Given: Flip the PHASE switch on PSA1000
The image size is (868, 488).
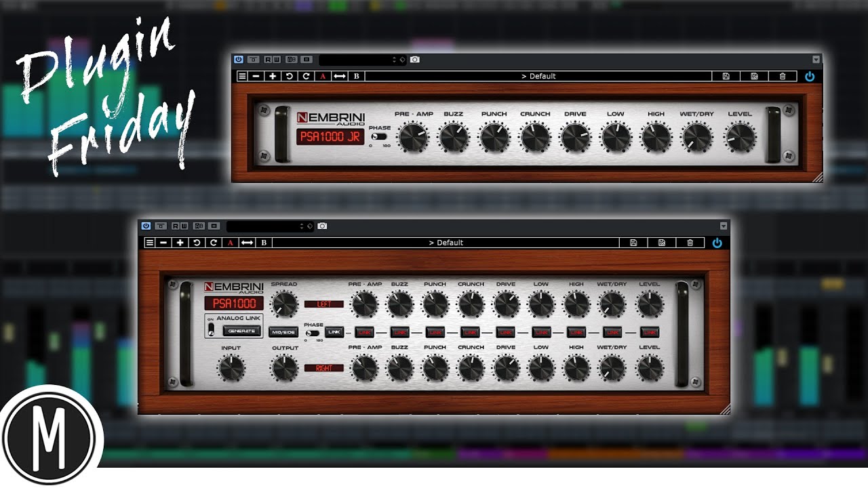Looking at the screenshot, I should (313, 333).
